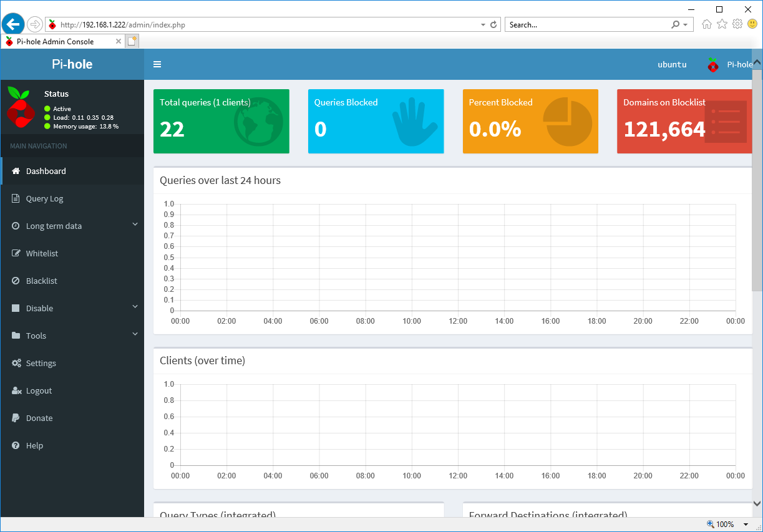The height and width of the screenshot is (532, 763).
Task: Click the Logout link
Action: pyautogui.click(x=39, y=390)
